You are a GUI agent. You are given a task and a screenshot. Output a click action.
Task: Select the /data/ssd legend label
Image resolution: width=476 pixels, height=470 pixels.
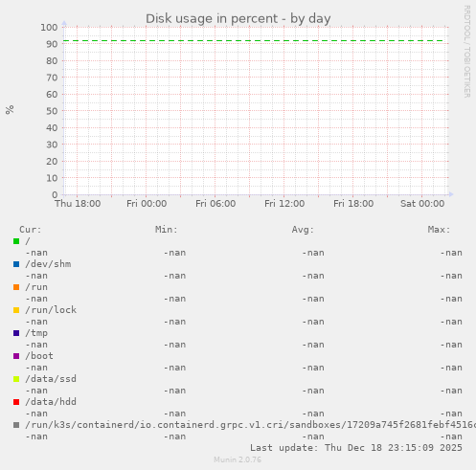[x=51, y=379]
